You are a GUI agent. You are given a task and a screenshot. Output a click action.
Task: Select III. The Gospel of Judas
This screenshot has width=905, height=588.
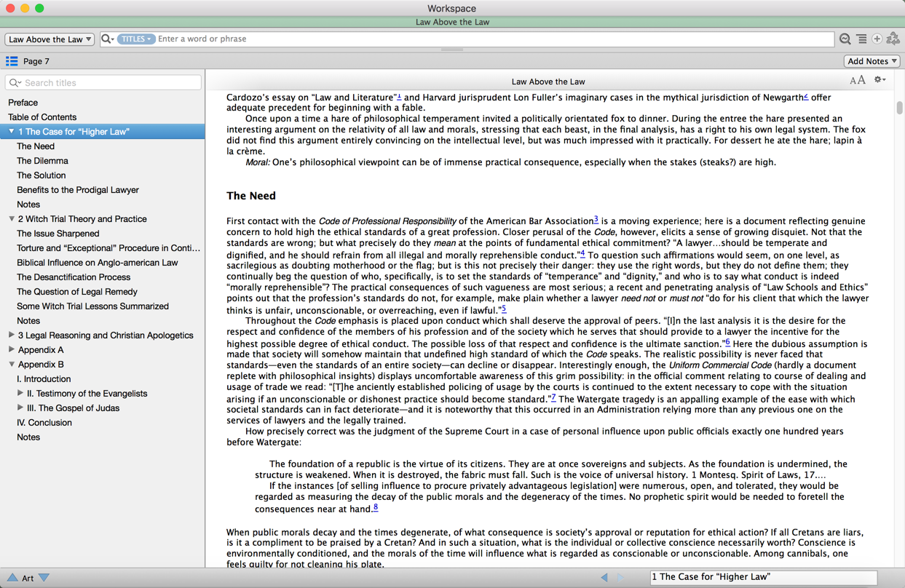[x=73, y=408]
